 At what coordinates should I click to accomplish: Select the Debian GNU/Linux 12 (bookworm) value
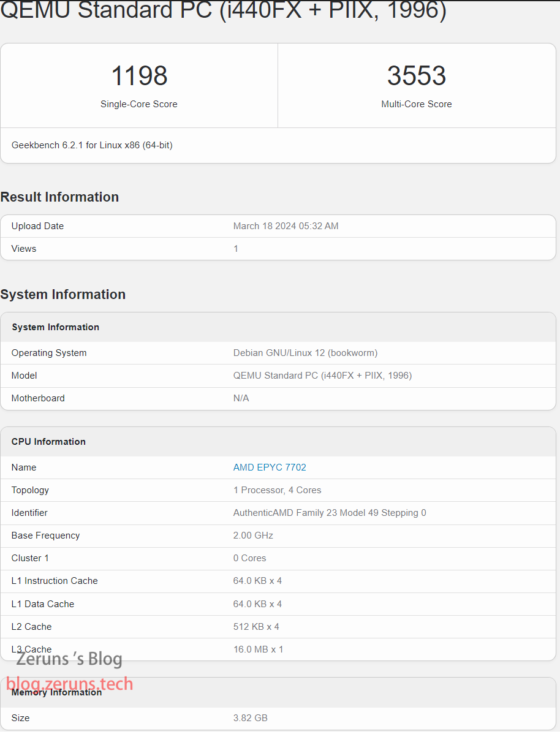pyautogui.click(x=305, y=353)
